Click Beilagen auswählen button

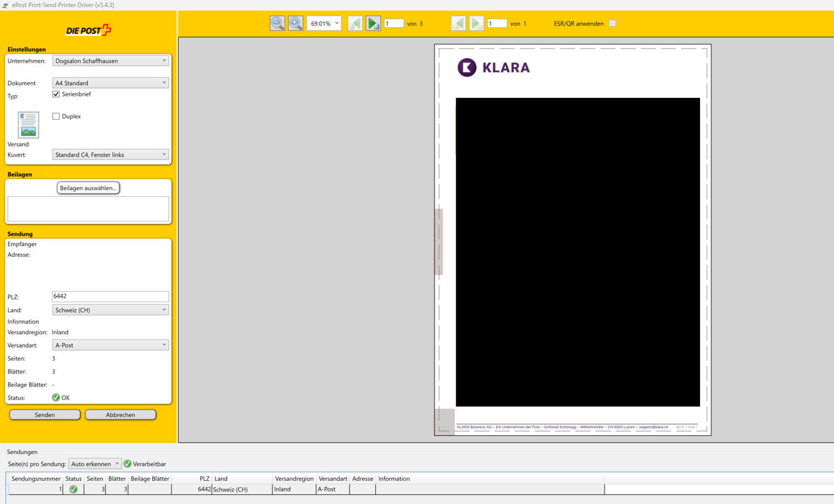click(88, 188)
